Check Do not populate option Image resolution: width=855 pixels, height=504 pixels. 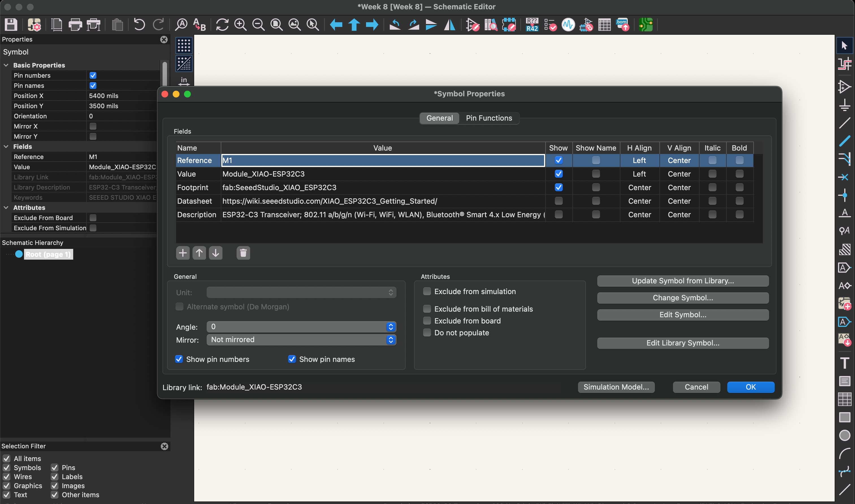click(x=427, y=333)
